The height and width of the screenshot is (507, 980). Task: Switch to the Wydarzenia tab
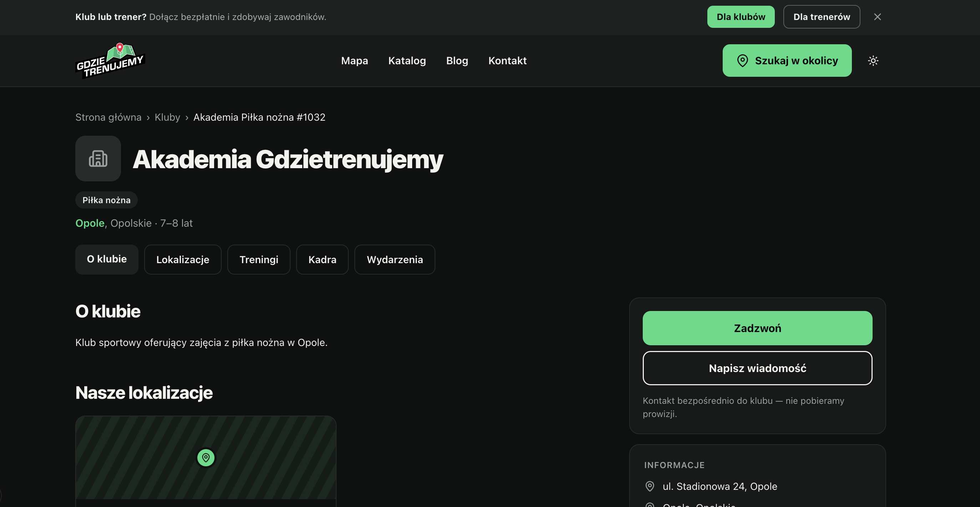[x=394, y=259]
